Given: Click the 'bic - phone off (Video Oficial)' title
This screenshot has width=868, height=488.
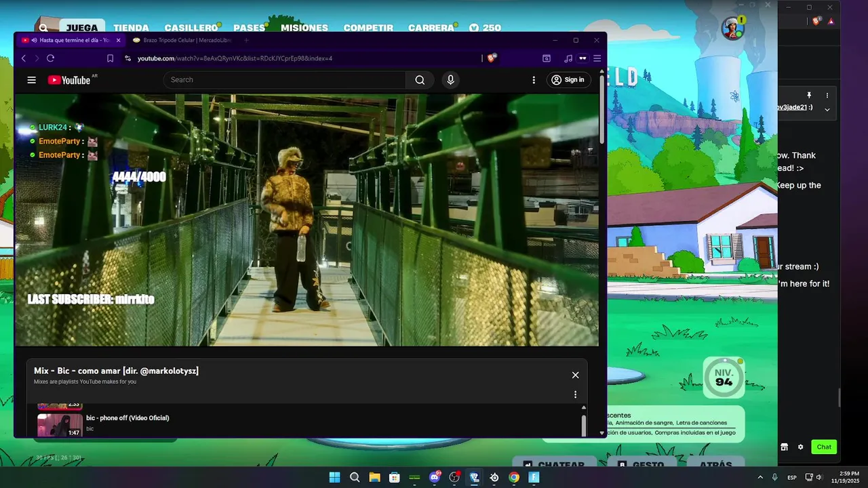Looking at the screenshot, I should tap(127, 418).
